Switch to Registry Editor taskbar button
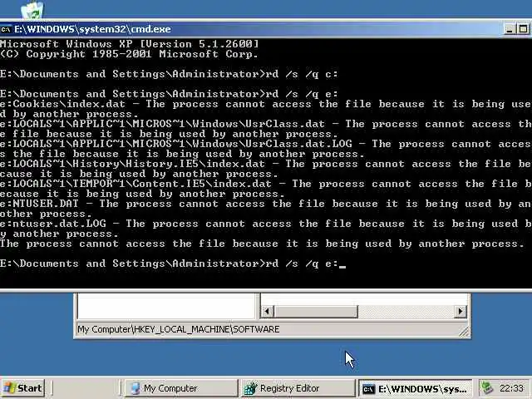The height and width of the screenshot is (399, 532). click(x=298, y=388)
